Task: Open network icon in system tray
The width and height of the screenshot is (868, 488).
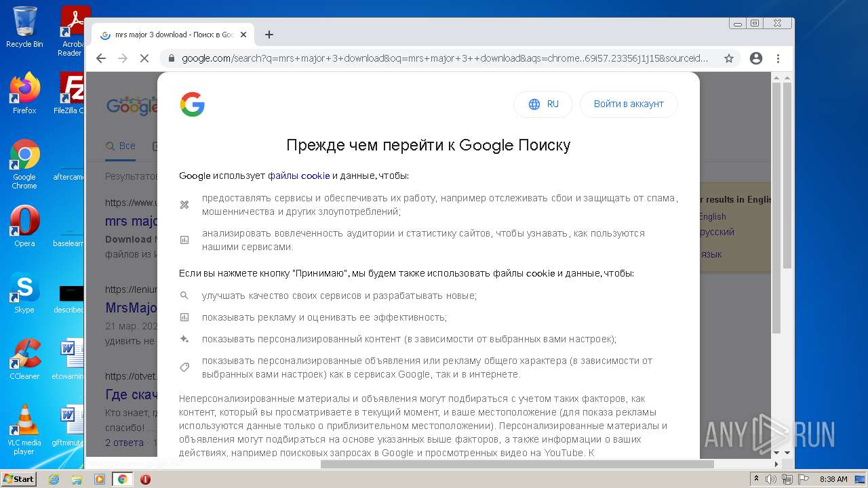Action: (x=787, y=479)
